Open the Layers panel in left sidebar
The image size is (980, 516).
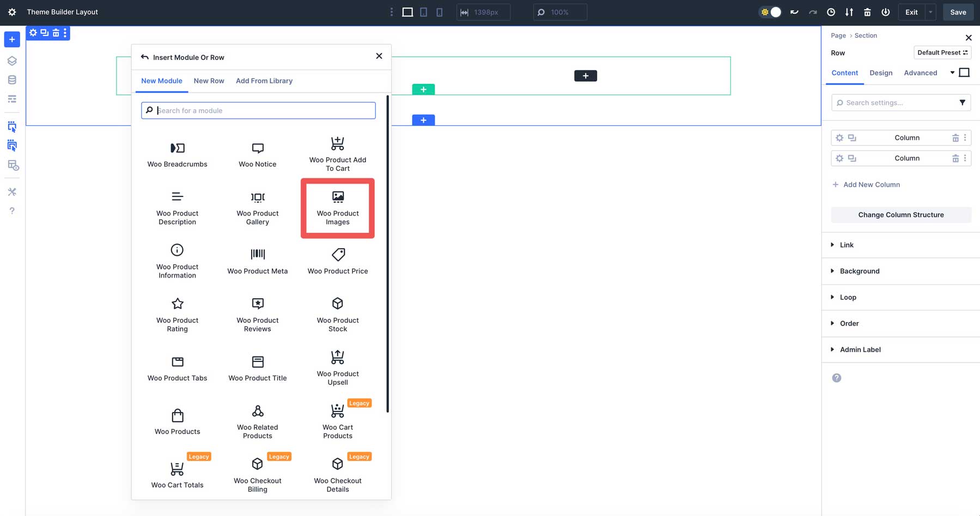(x=12, y=60)
